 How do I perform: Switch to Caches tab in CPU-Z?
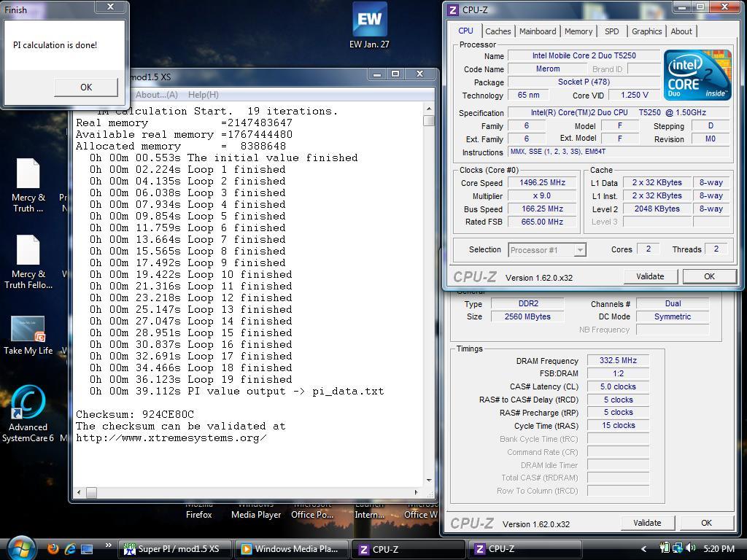point(498,31)
